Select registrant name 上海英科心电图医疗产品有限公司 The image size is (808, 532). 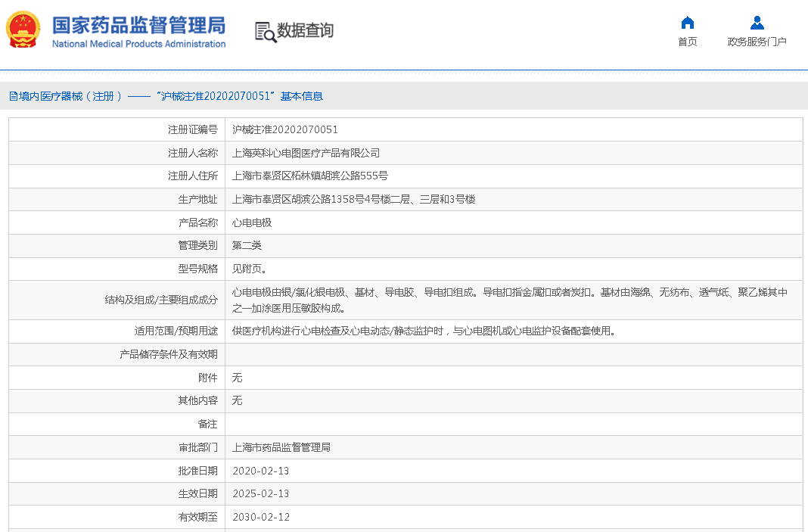pyautogui.click(x=306, y=153)
